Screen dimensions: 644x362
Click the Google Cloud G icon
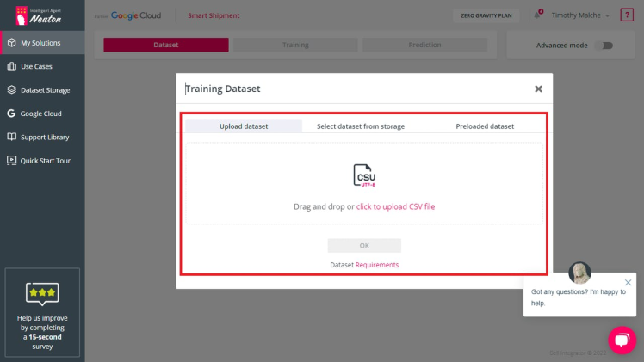point(11,114)
